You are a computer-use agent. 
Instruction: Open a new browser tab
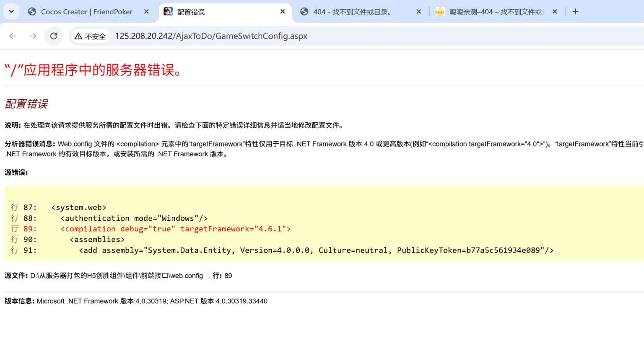click(x=575, y=11)
